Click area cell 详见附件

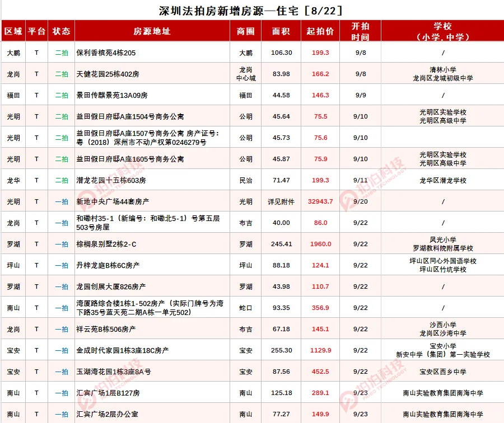[x=281, y=201]
